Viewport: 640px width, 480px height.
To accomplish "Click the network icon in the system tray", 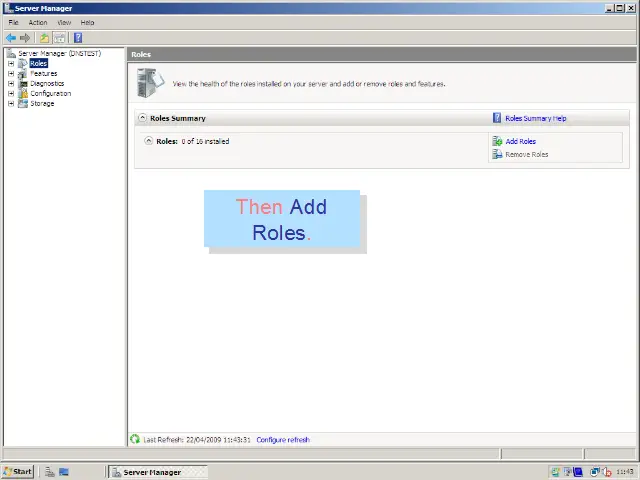I will point(595,472).
